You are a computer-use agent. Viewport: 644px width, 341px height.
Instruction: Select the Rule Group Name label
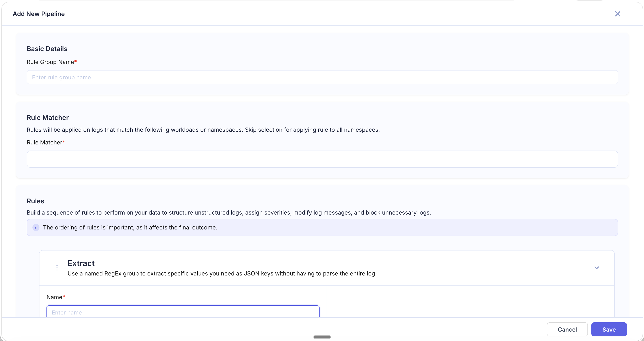click(52, 62)
